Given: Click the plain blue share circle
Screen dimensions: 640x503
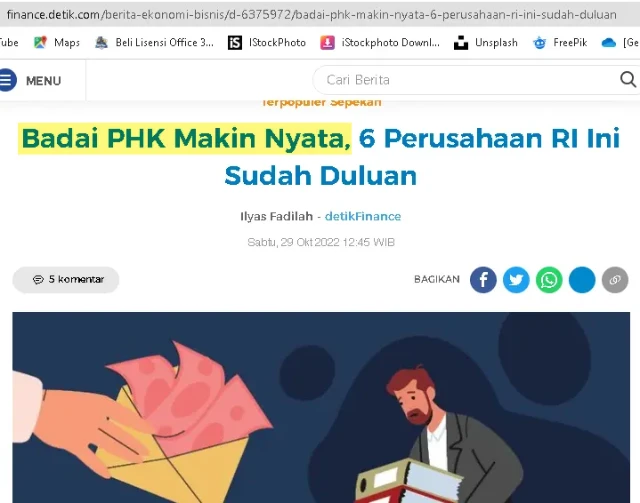Looking at the screenshot, I should click(582, 280).
